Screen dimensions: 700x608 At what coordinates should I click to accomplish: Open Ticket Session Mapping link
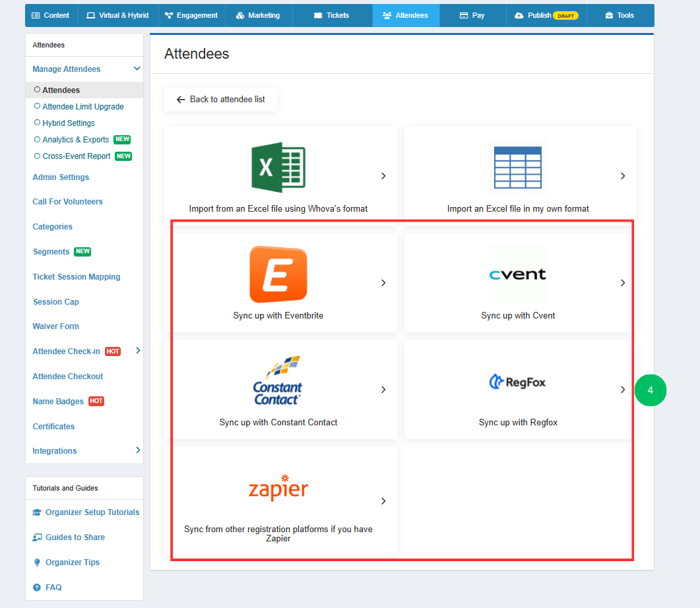pyautogui.click(x=77, y=276)
